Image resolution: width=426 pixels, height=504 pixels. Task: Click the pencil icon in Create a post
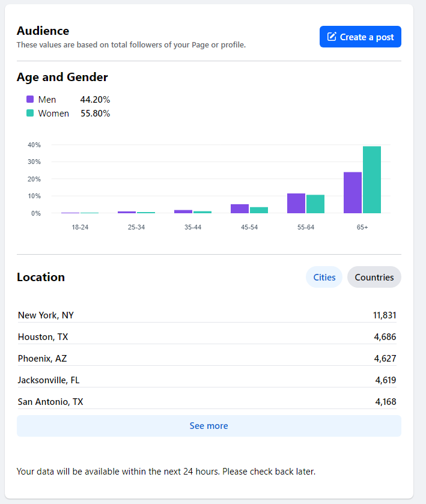[x=332, y=37]
